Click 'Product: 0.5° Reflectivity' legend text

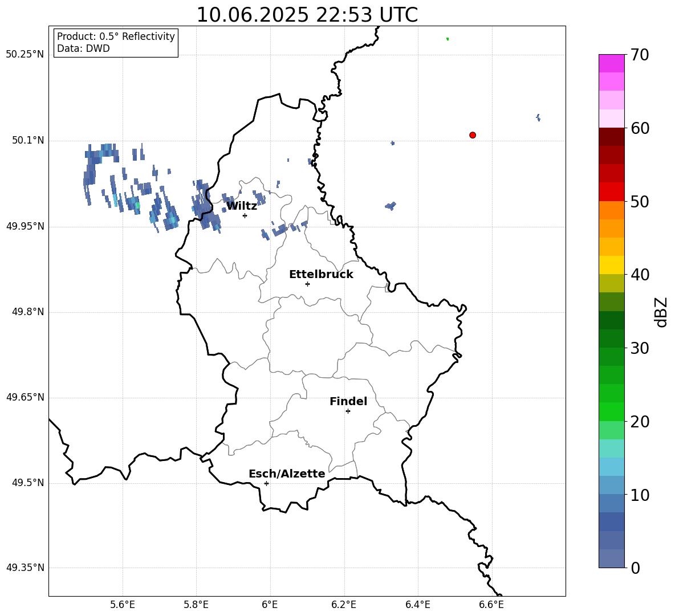pyautogui.click(x=116, y=36)
